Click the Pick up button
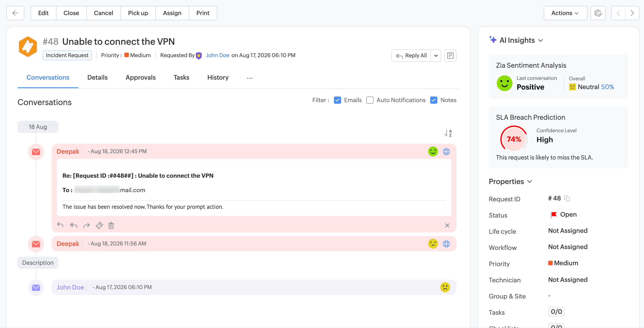This screenshot has width=644, height=328. (138, 13)
